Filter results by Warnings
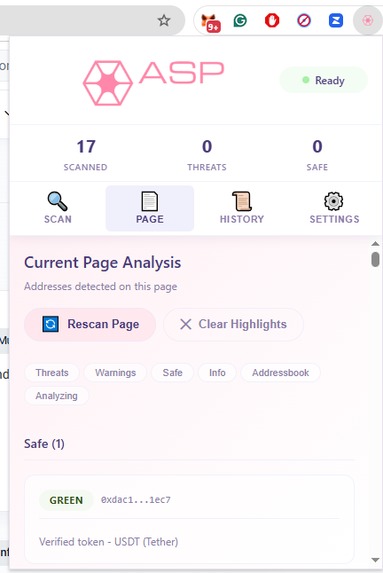Image resolution: width=383 pixels, height=573 pixels. pyautogui.click(x=115, y=373)
